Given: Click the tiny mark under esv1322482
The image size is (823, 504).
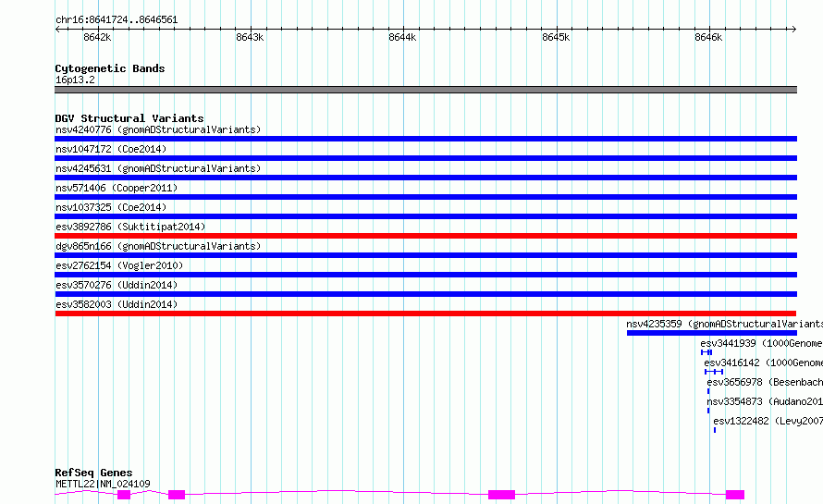Looking at the screenshot, I should (x=715, y=430).
